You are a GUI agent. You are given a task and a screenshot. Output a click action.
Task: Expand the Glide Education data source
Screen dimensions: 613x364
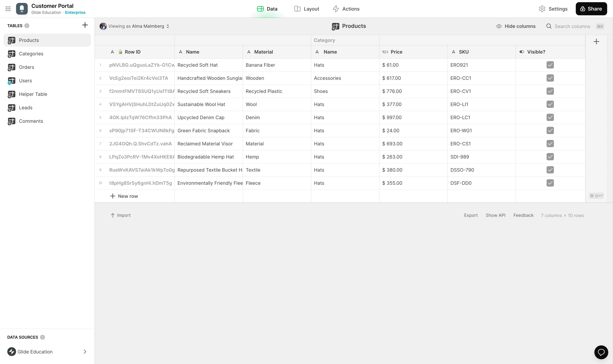(85, 351)
